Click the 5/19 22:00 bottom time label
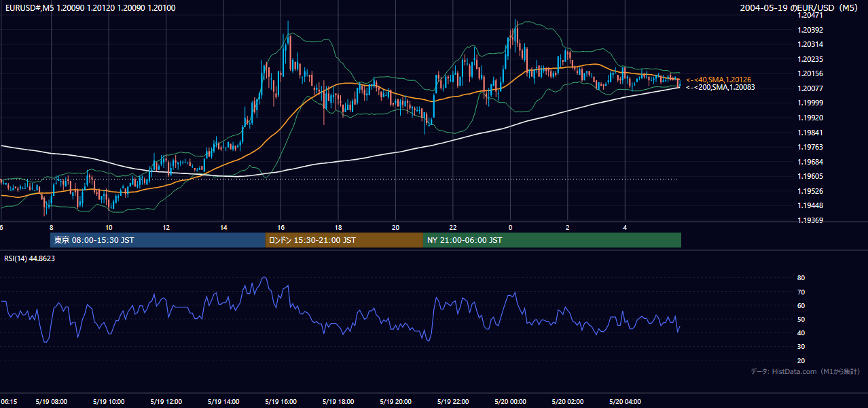Screen dimensions: 868x408 point(453,402)
